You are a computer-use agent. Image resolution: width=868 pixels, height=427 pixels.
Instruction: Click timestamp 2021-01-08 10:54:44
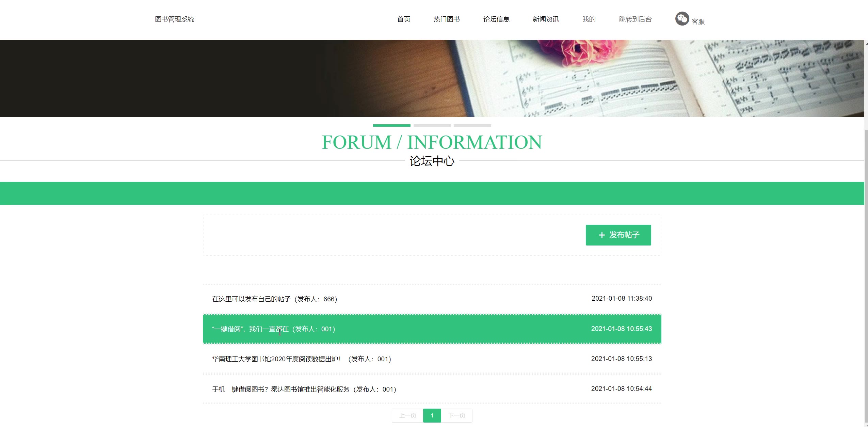pyautogui.click(x=622, y=389)
